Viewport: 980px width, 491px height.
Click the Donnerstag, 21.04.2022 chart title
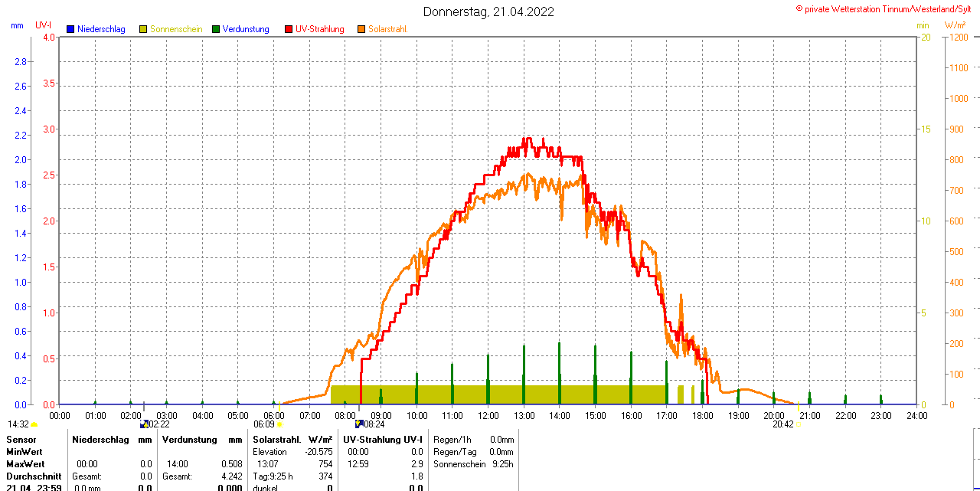click(x=488, y=11)
